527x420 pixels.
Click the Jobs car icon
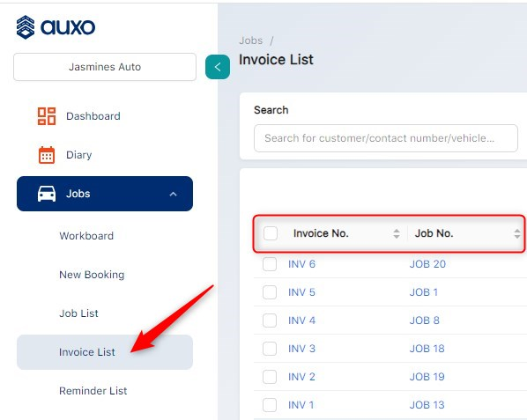47,194
